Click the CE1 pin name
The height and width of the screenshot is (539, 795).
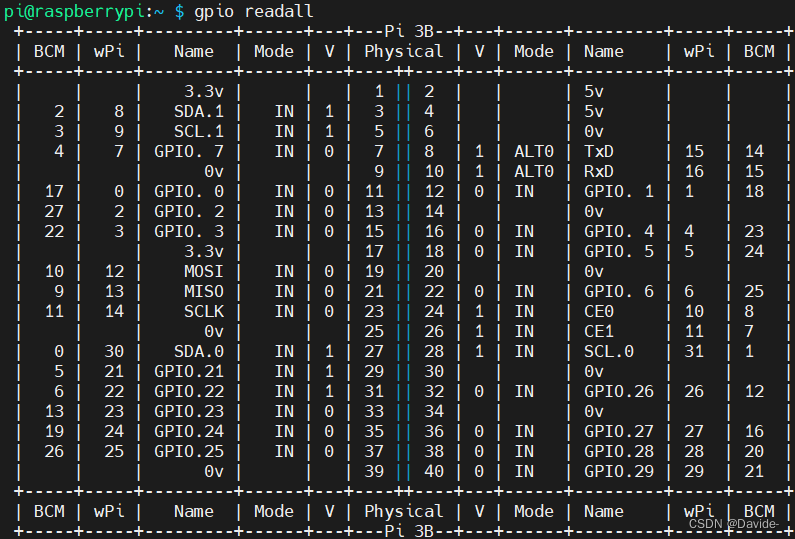click(599, 332)
